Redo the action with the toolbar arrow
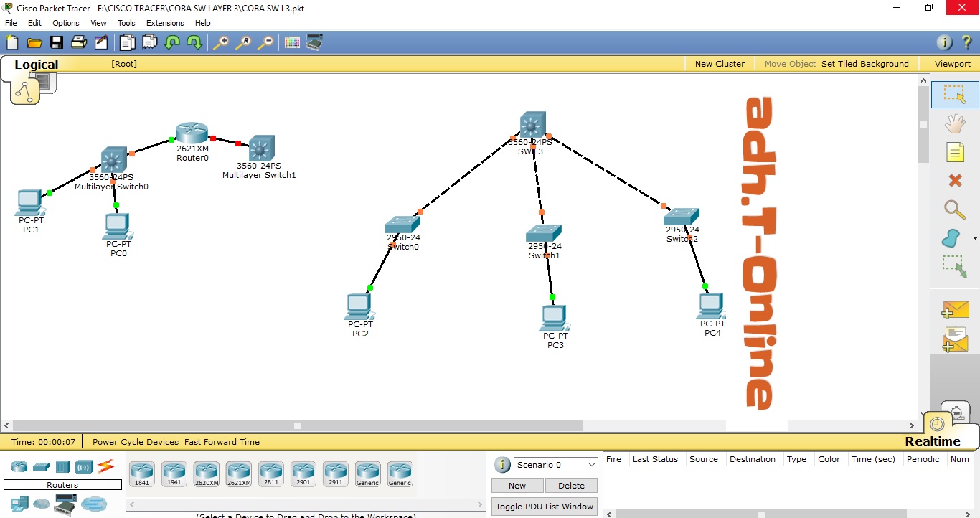The height and width of the screenshot is (518, 980). (194, 42)
